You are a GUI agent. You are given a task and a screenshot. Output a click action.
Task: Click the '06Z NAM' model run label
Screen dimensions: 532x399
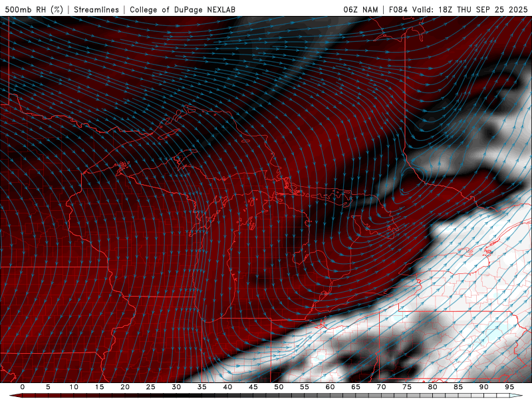click(360, 9)
